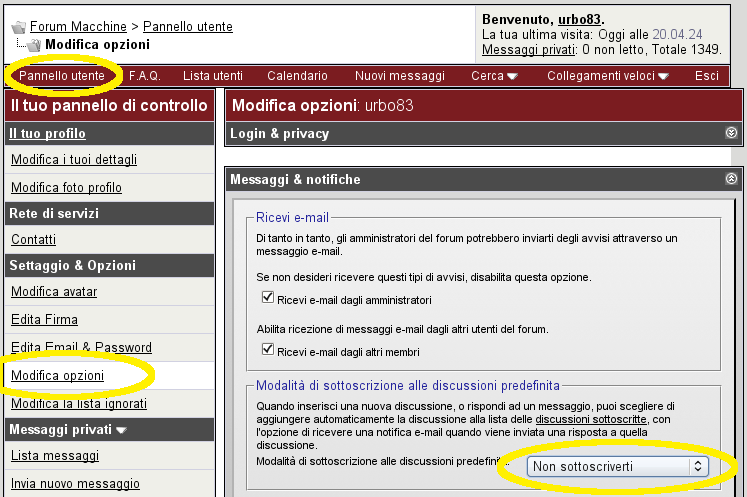Expand Collegamenti veloci menu
The width and height of the screenshot is (747, 497).
614,76
